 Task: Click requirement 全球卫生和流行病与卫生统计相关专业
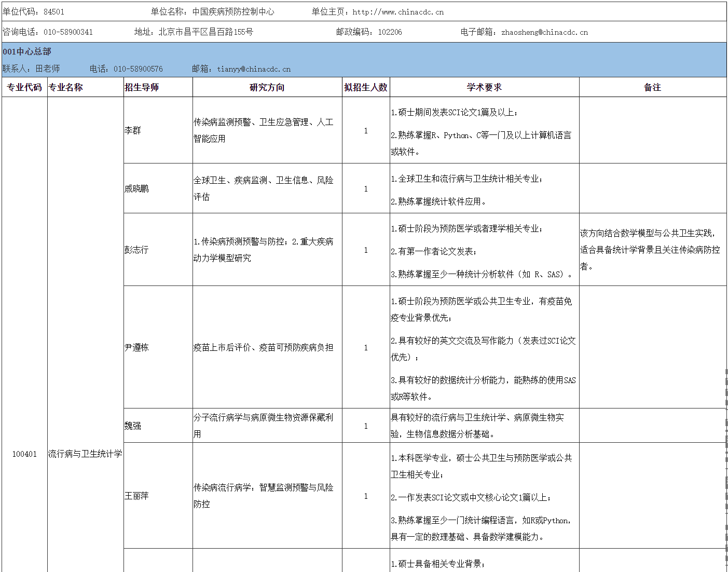tap(467, 179)
